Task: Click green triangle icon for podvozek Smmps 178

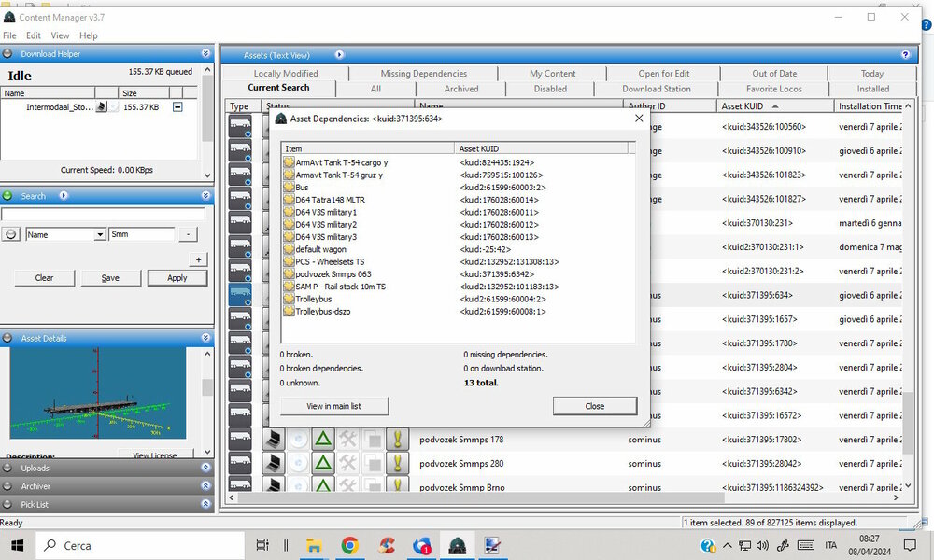Action: tap(323, 440)
